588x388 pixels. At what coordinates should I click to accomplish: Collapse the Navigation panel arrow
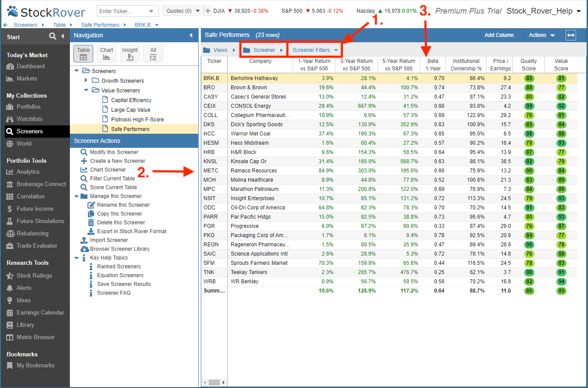(x=191, y=35)
